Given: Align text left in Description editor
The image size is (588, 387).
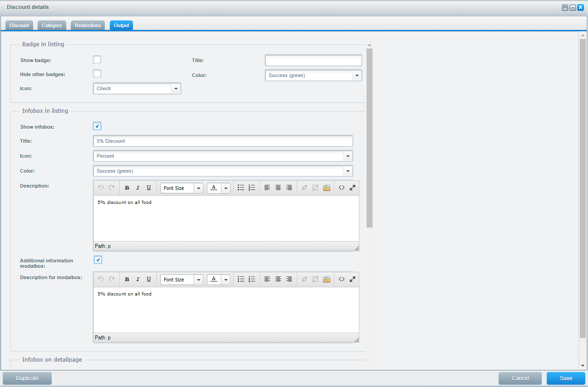Looking at the screenshot, I should [x=267, y=188].
